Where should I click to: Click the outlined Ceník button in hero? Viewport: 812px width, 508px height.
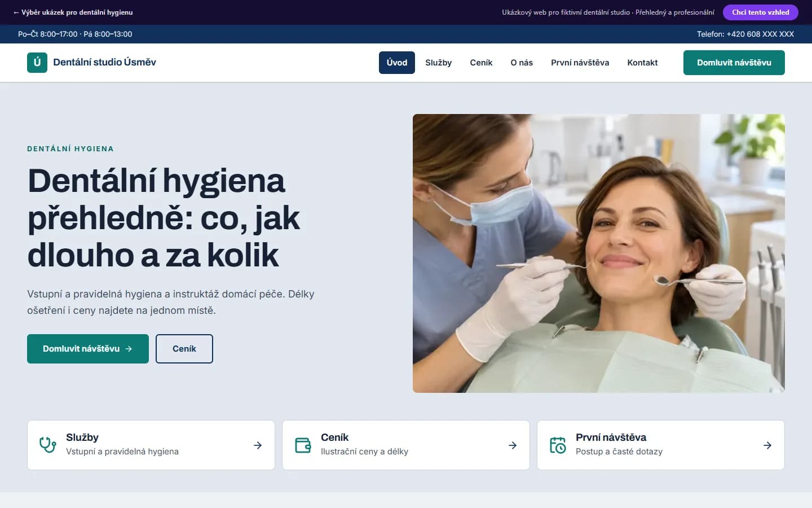coord(184,349)
